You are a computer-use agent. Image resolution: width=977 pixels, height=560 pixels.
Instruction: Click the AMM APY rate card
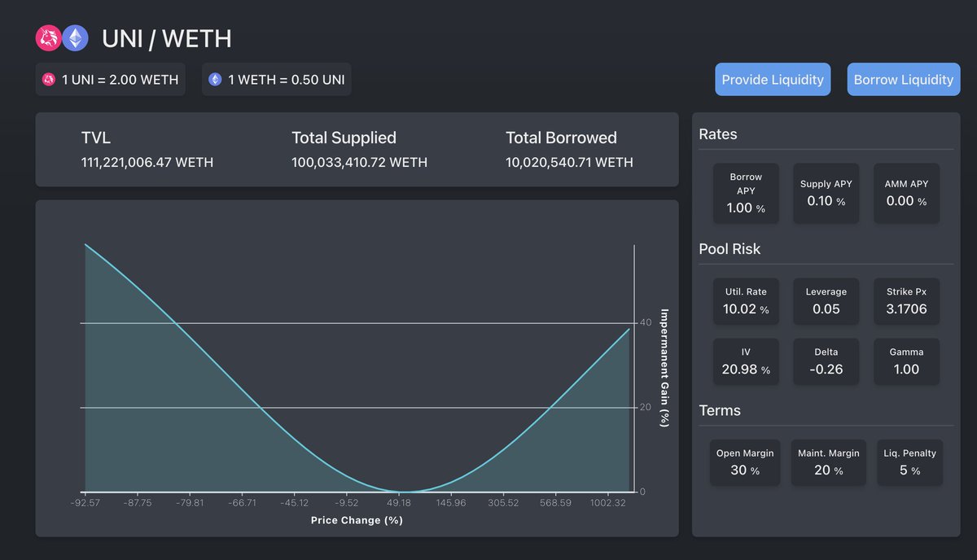pos(906,193)
